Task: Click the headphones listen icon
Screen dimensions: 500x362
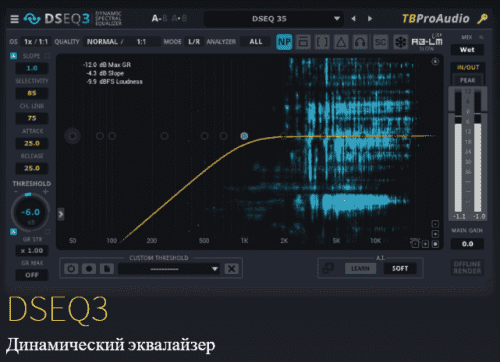Action: (360, 42)
